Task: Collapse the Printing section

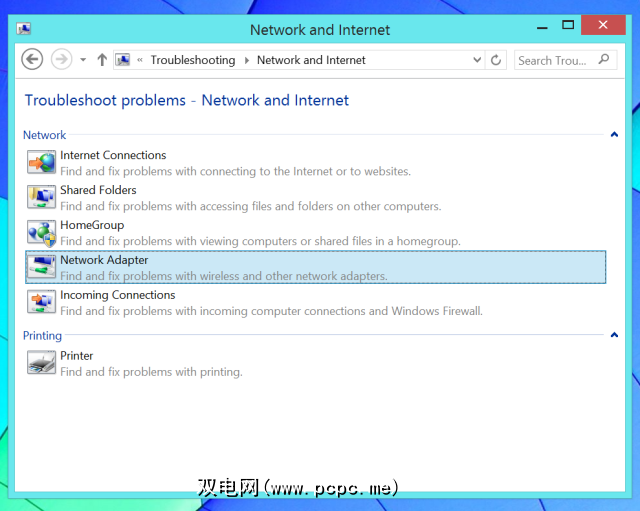Action: click(x=614, y=335)
